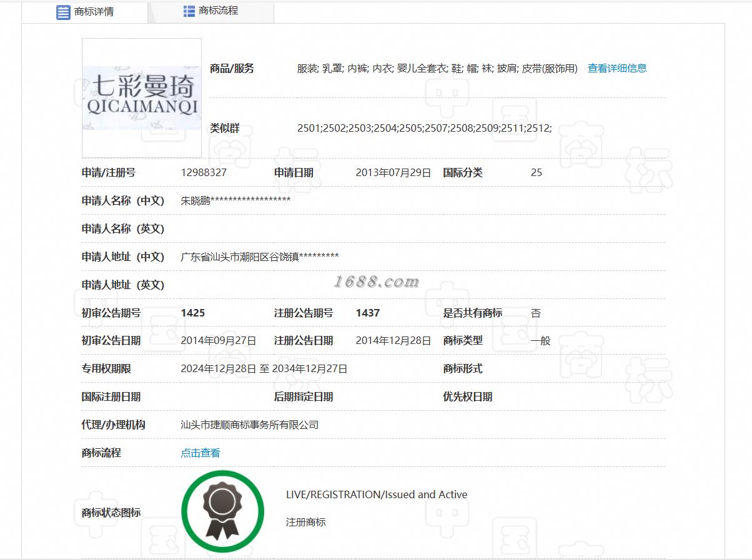Open the 商标流程 tab
The width and height of the screenshot is (752, 560).
[211, 11]
